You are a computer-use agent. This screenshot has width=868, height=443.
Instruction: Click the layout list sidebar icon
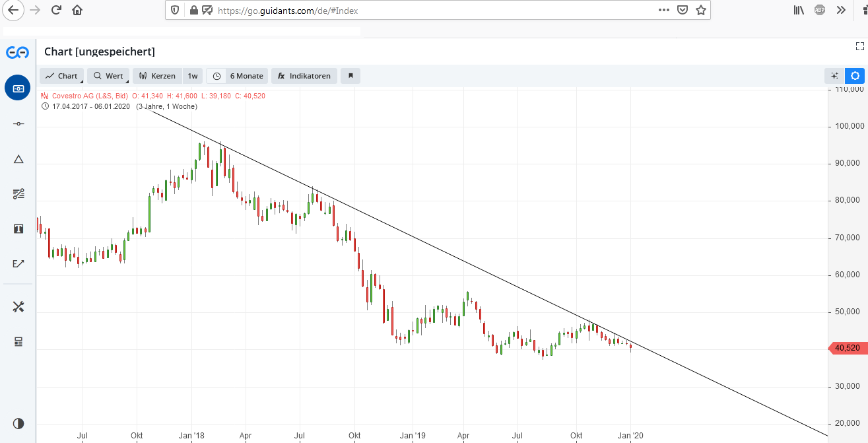[x=18, y=341]
